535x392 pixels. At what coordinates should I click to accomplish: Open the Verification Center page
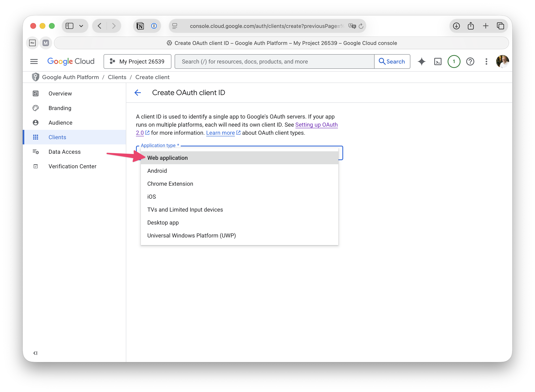[72, 166]
